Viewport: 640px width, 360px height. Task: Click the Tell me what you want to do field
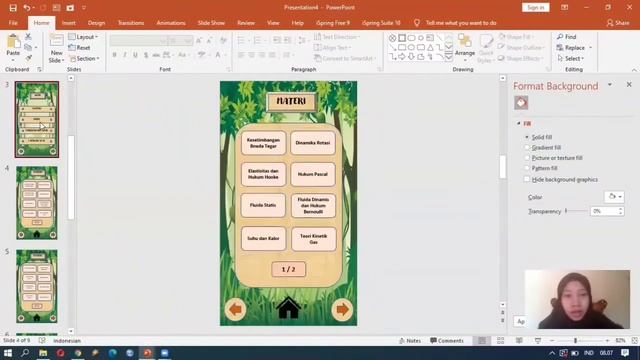460,23
